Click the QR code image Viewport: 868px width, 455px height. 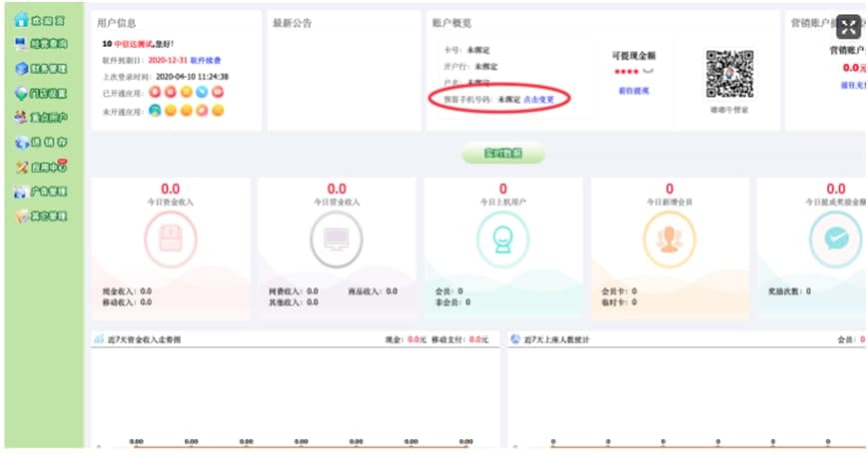click(729, 74)
